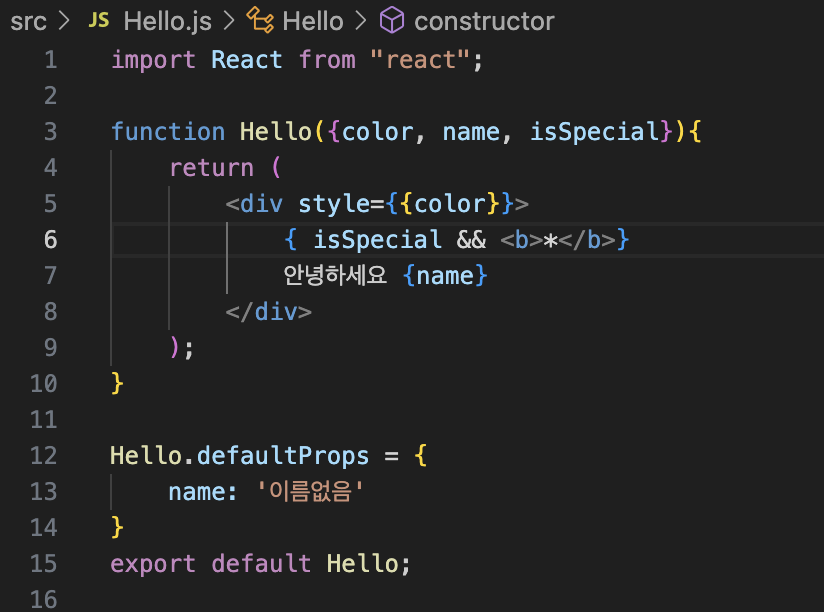
Task: Click the "style" attribute on line 5
Action: [x=334, y=204]
